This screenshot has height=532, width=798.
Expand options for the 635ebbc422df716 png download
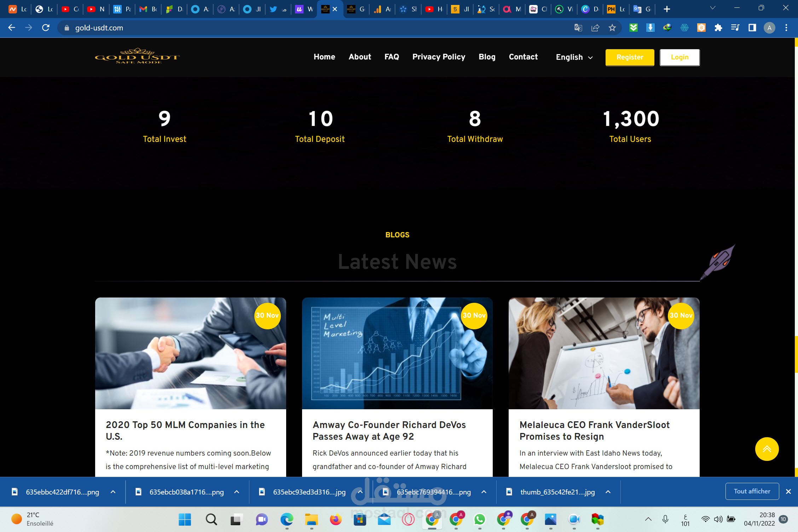113,492
